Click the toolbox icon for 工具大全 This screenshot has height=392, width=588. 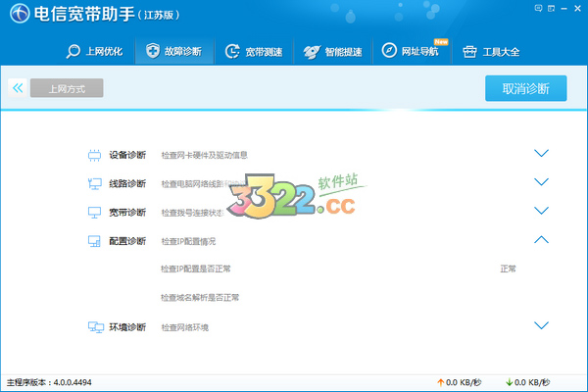tap(469, 52)
